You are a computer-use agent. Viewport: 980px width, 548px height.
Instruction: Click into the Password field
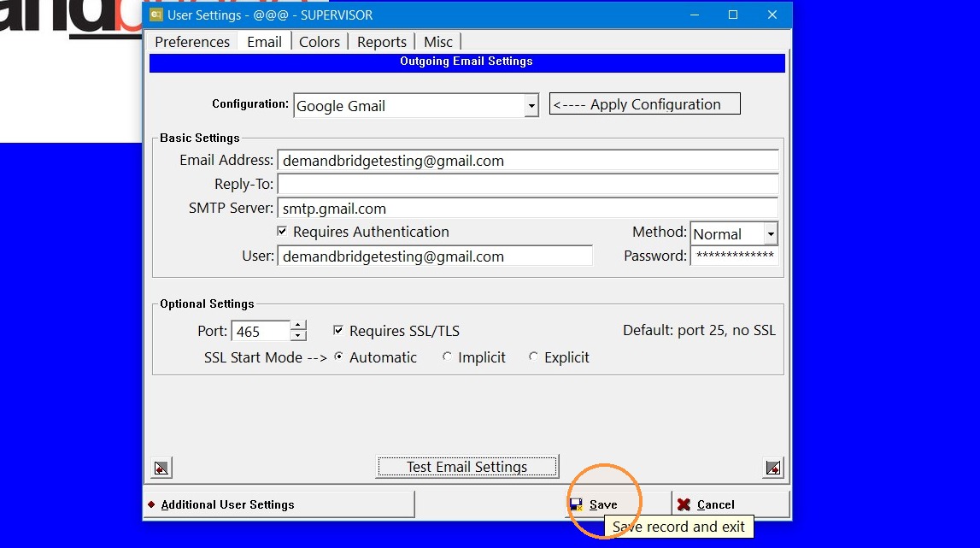[735, 256]
